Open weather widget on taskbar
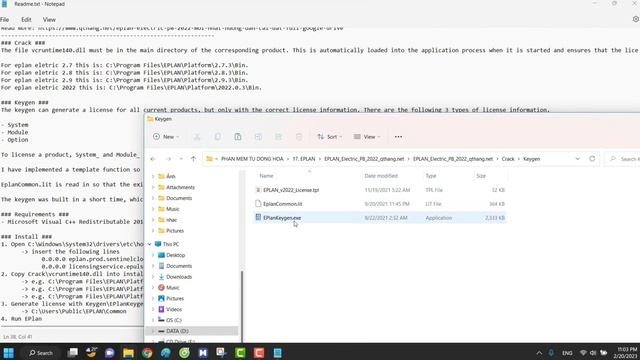 [x=91, y=353]
